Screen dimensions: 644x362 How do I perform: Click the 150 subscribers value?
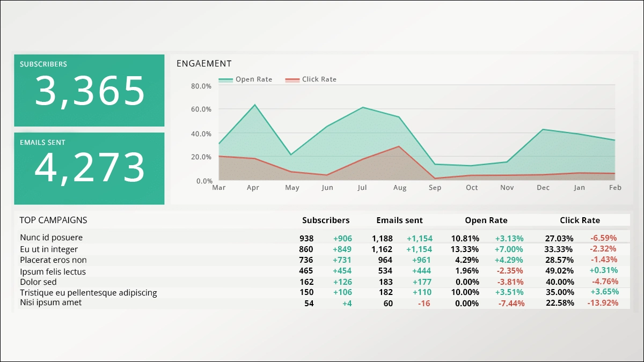[306, 292]
